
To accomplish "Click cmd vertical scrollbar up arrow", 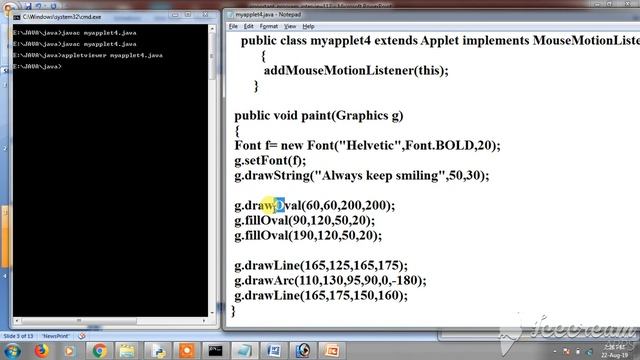I will (212, 29).
